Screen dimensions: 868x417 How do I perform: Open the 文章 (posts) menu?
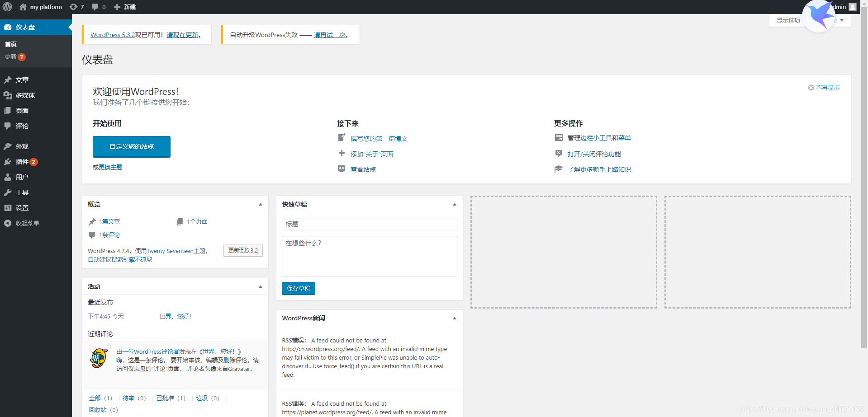(36, 80)
